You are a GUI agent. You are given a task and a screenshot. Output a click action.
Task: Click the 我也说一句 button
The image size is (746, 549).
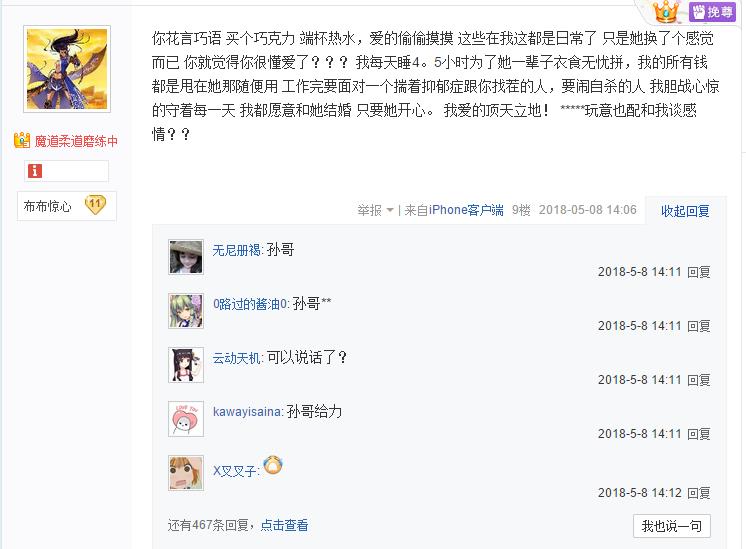pyautogui.click(x=671, y=526)
